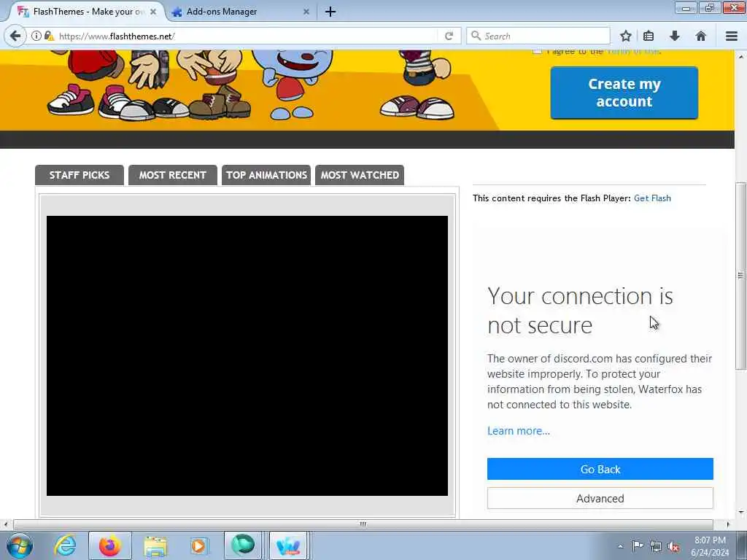Image resolution: width=747 pixels, height=560 pixels.
Task: Open the Action Center flag icon
Action: (x=637, y=546)
